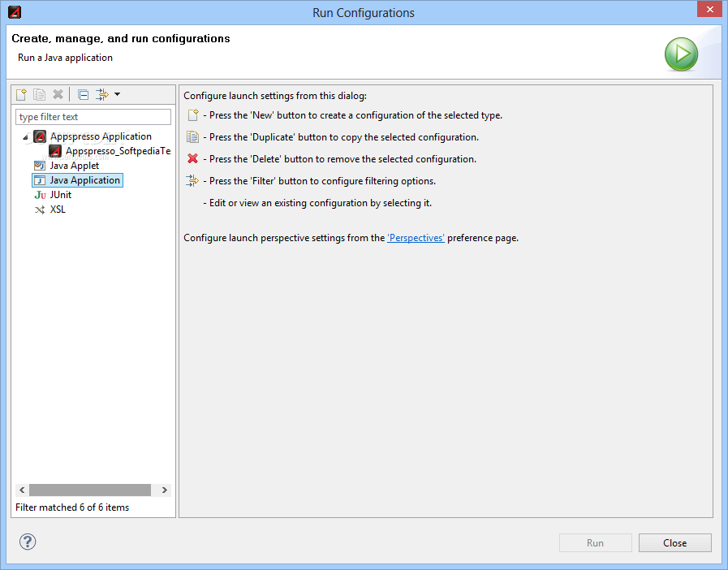Select the Appspresso Application tree item
Screen dimensions: 728x570
pos(101,136)
